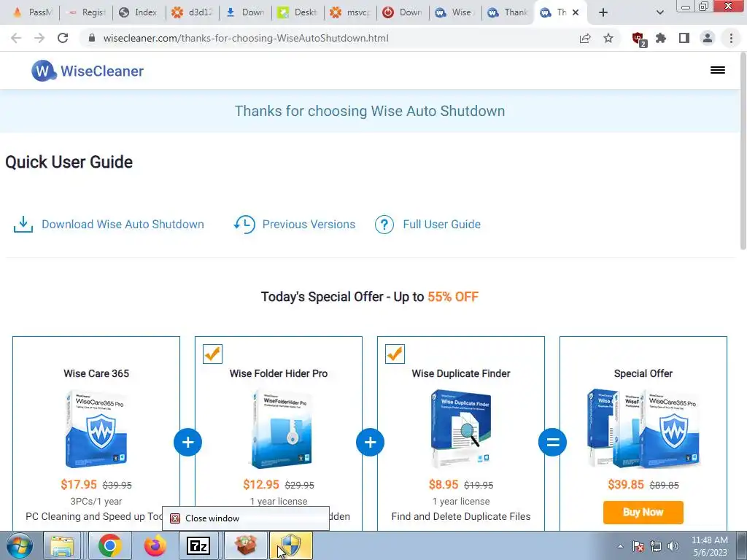Switch to the msvcp tab
This screenshot has width=747, height=560.
click(x=350, y=12)
